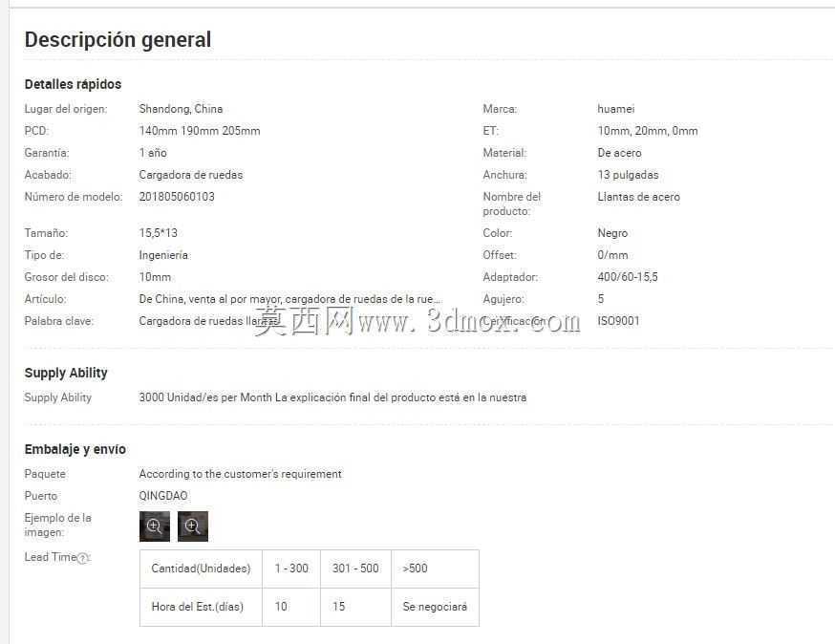The height and width of the screenshot is (644, 835).
Task: Click the 'Palabra clave:' label
Action: (58, 321)
